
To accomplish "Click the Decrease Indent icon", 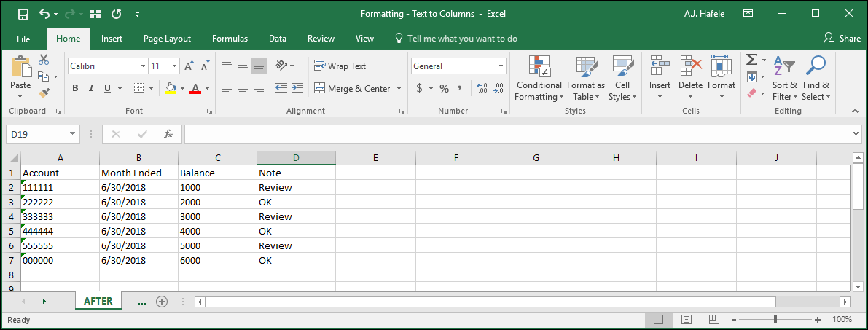I will click(281, 88).
